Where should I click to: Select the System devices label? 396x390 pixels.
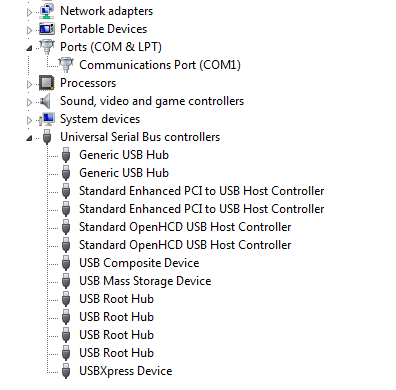[100, 119]
